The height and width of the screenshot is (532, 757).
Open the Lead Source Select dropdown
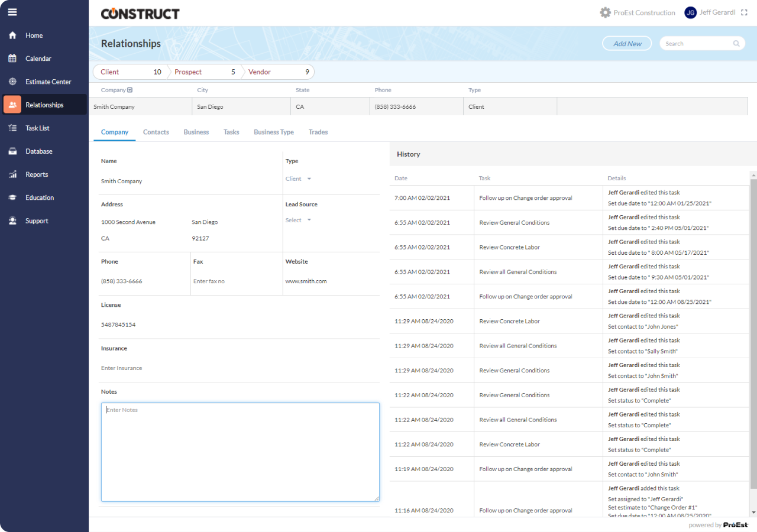click(299, 219)
